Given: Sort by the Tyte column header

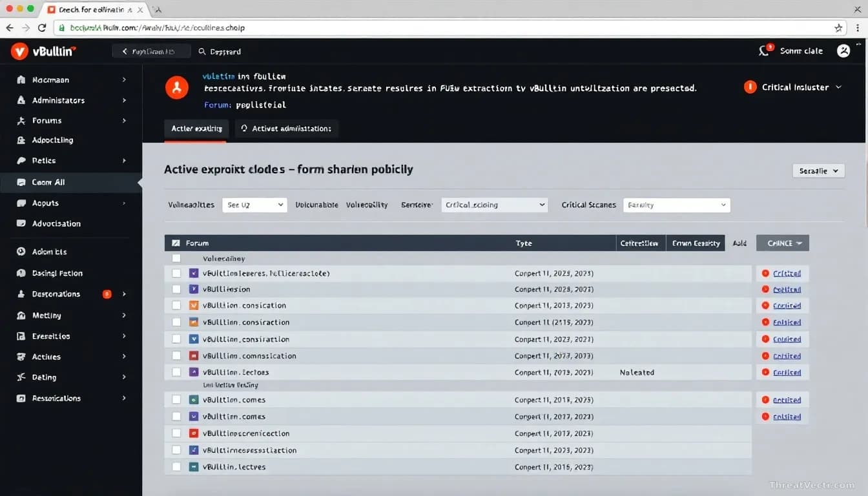Looking at the screenshot, I should click(524, 243).
